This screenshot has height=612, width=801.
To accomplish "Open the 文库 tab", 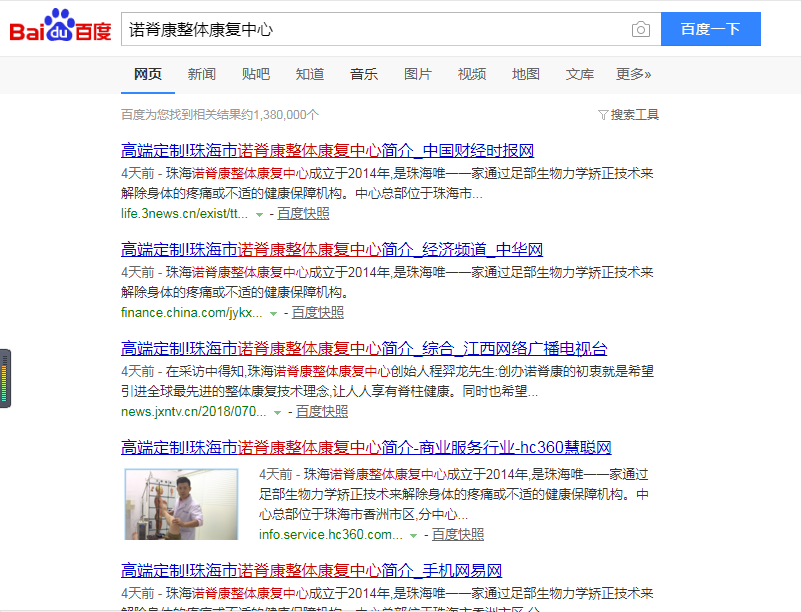I will click(x=580, y=75).
